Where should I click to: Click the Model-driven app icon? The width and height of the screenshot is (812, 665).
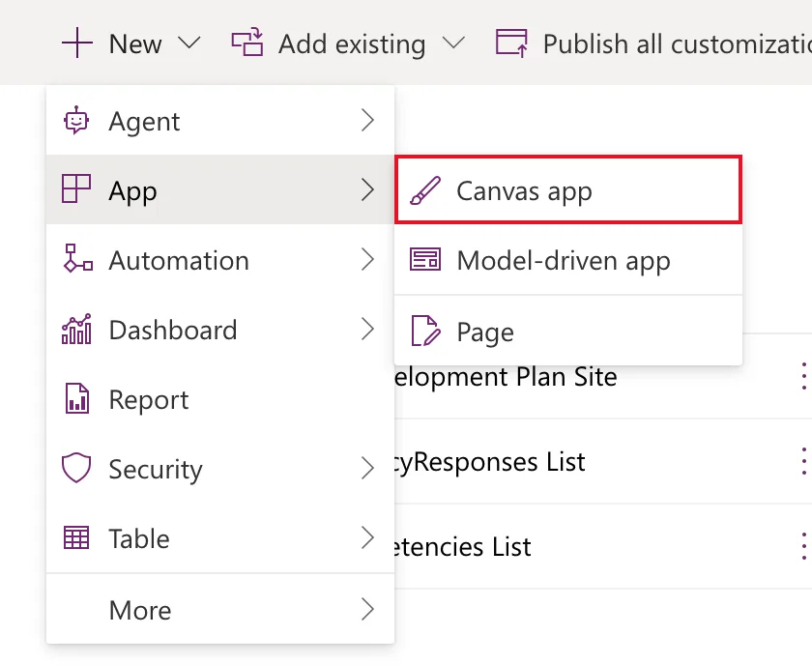[x=425, y=259]
